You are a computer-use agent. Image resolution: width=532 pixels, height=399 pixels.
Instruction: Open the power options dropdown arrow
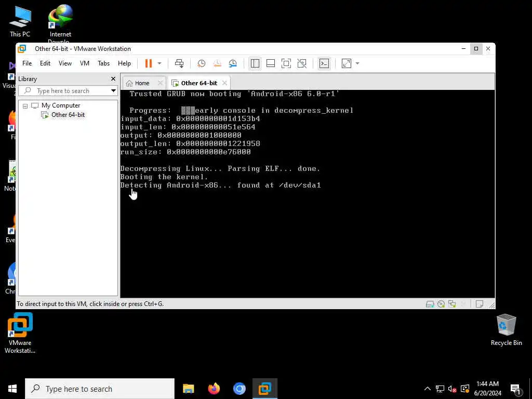coord(159,63)
